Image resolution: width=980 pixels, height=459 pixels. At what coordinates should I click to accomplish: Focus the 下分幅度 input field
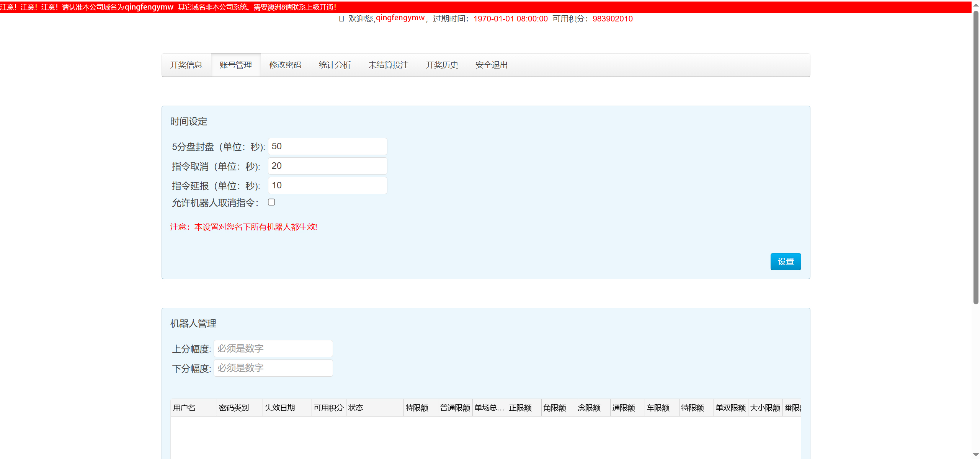coord(273,368)
